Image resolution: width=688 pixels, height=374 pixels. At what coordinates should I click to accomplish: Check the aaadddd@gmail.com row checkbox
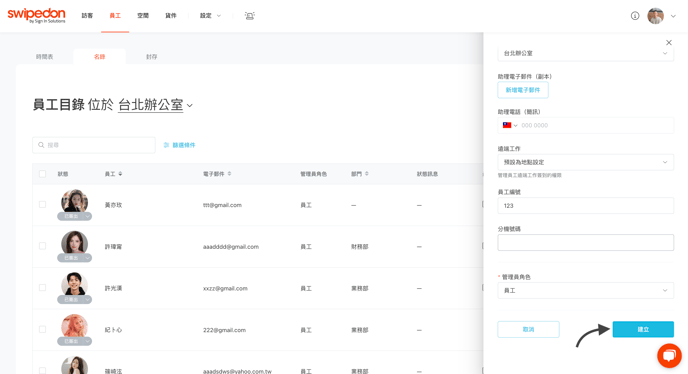[x=43, y=246]
